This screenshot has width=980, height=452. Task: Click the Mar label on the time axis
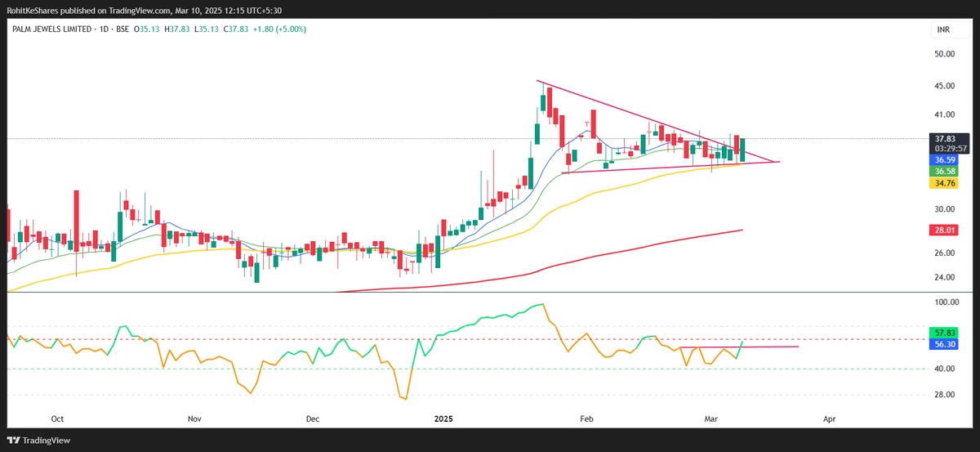pyautogui.click(x=710, y=418)
